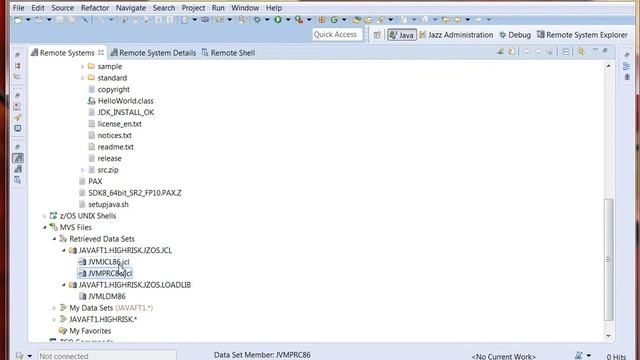Expand the src.zip archive
This screenshot has width=640, height=360.
click(x=82, y=170)
